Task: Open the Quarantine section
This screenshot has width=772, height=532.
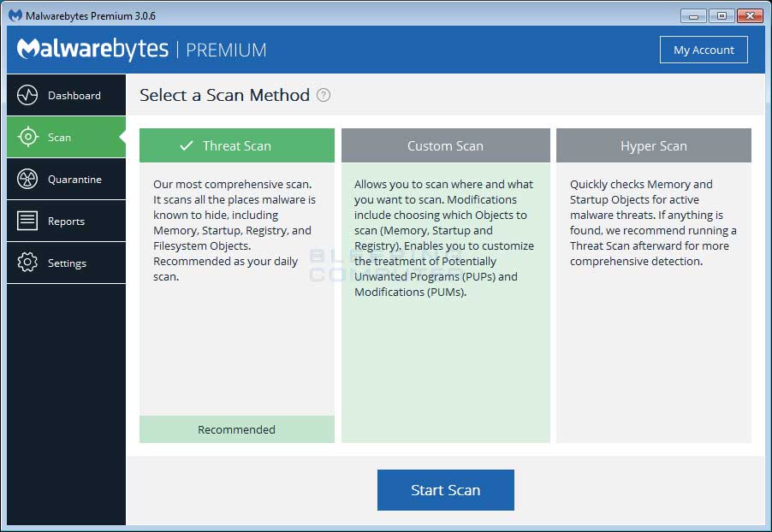Action: coord(66,179)
